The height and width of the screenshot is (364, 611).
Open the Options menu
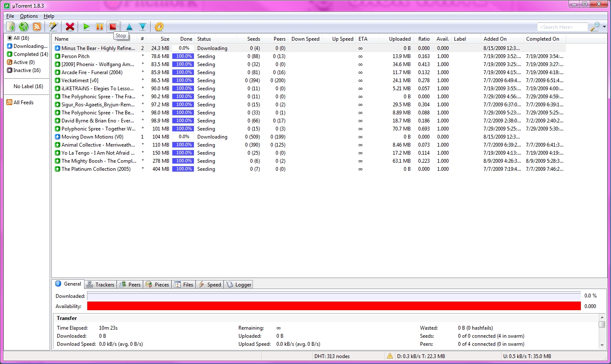[x=29, y=16]
